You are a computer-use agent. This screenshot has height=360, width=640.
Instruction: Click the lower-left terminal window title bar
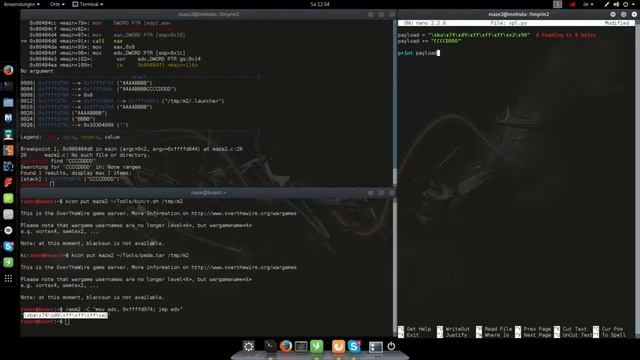[208, 193]
